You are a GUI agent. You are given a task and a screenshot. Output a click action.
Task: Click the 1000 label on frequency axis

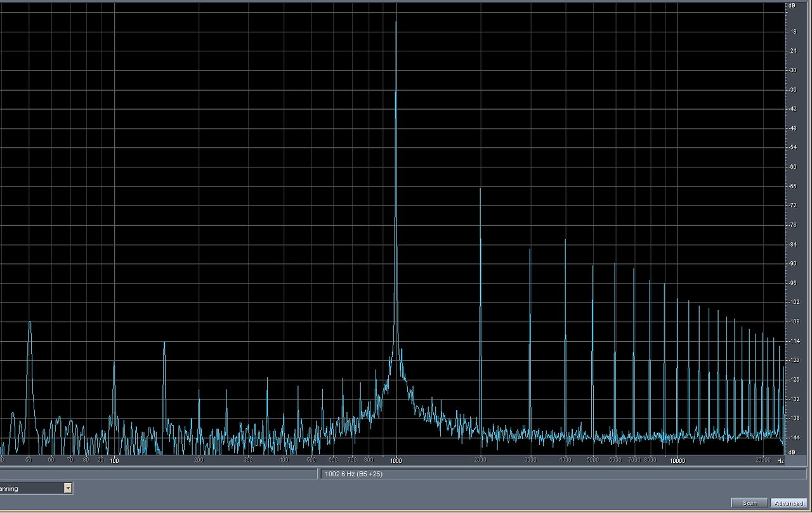396,460
